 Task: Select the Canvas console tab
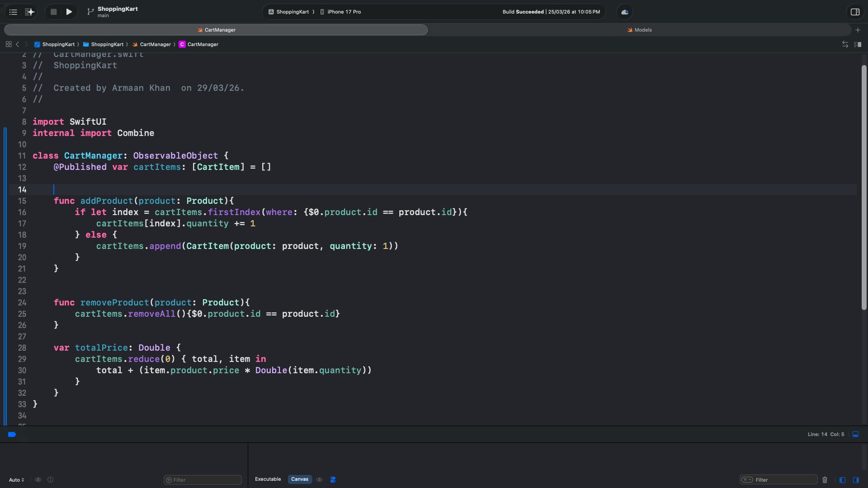(x=299, y=479)
